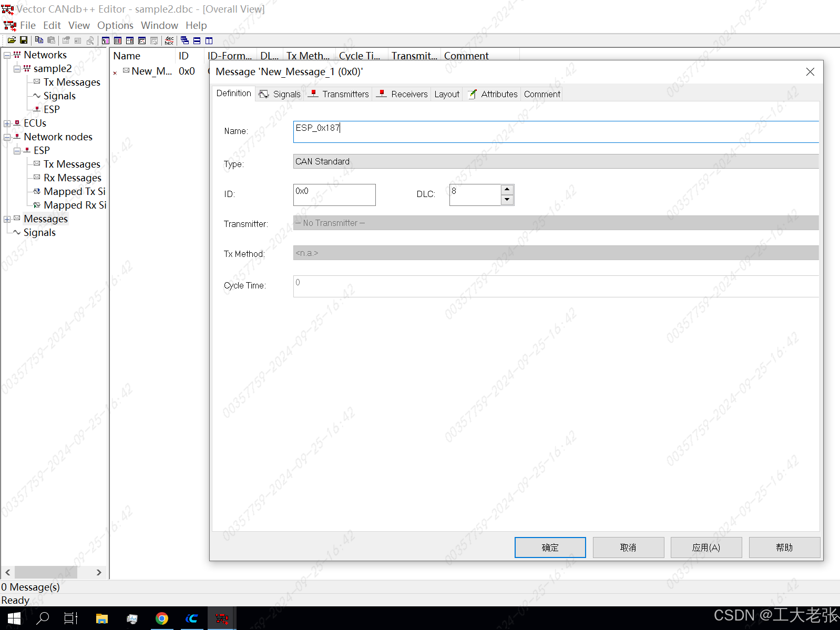Click the Open file toolbar icon
840x630 pixels.
pos(12,40)
